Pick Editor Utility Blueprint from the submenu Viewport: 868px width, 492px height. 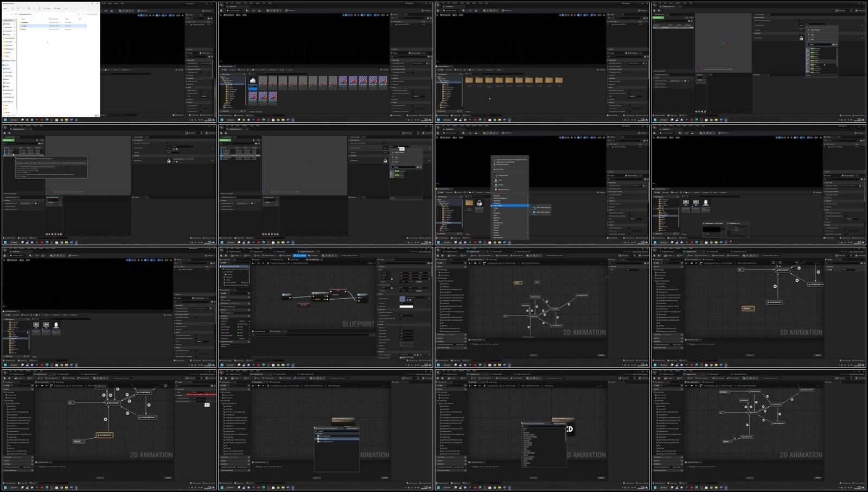tap(541, 207)
